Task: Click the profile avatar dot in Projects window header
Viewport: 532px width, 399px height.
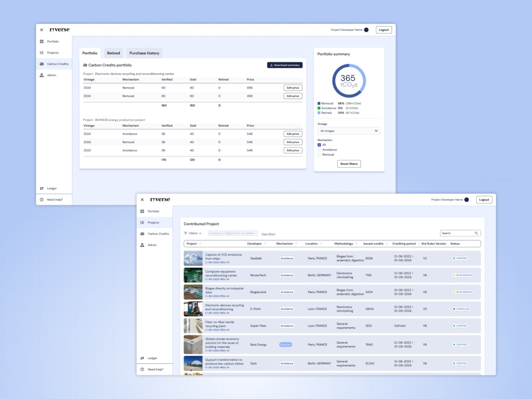Action: tap(467, 199)
